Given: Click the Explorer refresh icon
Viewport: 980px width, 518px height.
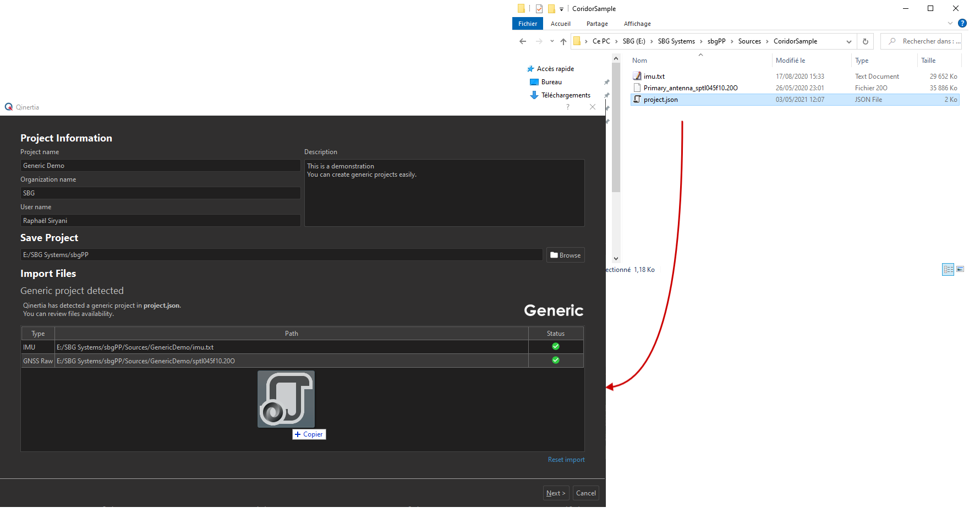Looking at the screenshot, I should tap(865, 41).
